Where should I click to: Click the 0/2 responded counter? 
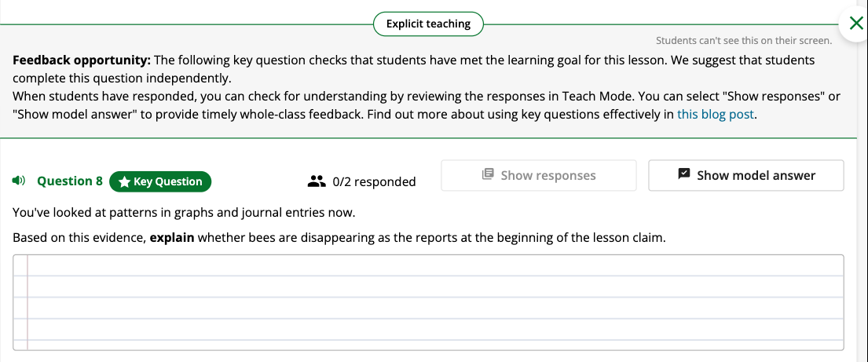(x=374, y=181)
